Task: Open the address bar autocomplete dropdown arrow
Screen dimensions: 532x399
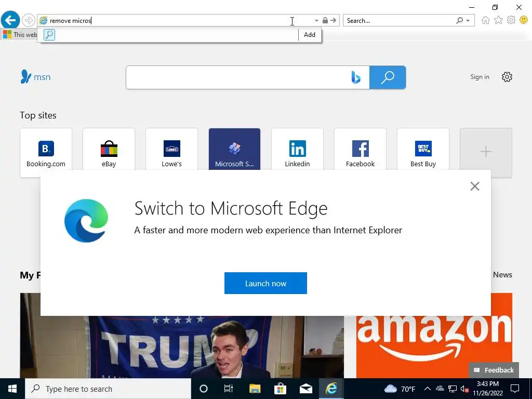Action: click(x=316, y=21)
